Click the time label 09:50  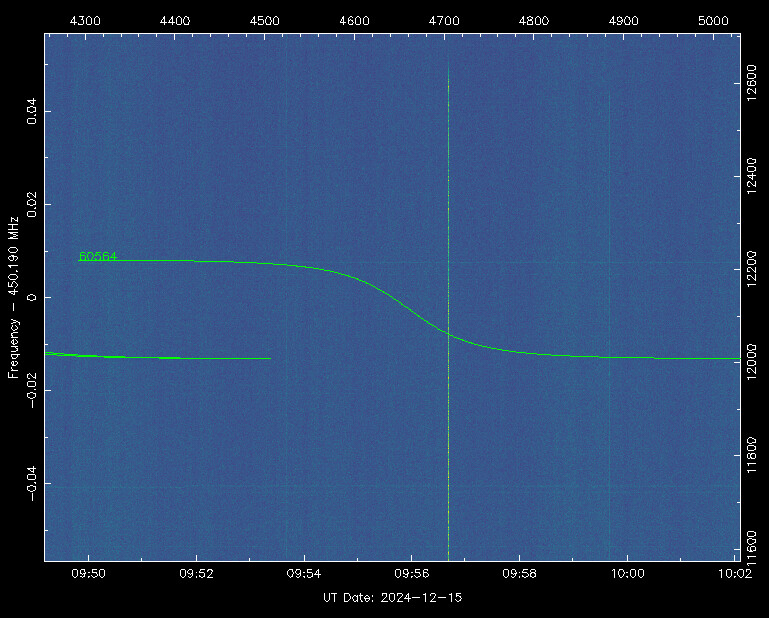[88, 574]
